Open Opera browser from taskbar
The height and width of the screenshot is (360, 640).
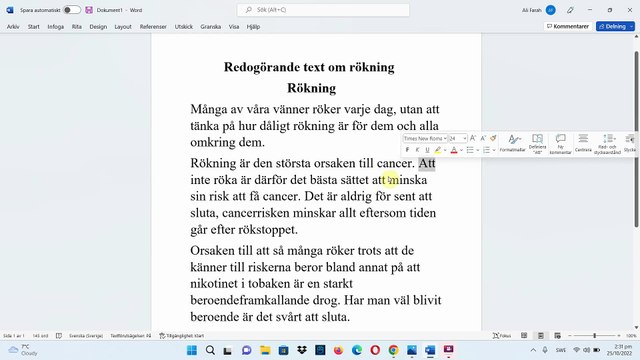pyautogui.click(x=375, y=350)
